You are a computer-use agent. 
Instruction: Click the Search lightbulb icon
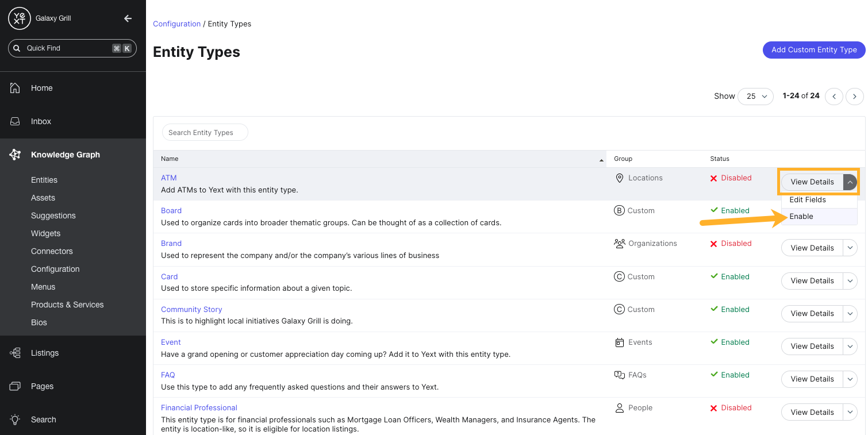click(x=16, y=419)
